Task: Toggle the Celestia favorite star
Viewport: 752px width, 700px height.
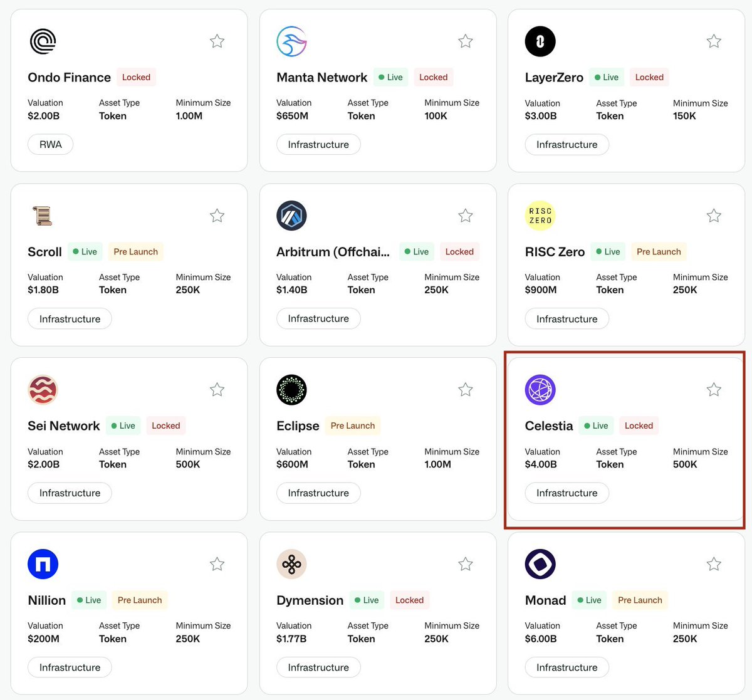Action: pos(714,390)
